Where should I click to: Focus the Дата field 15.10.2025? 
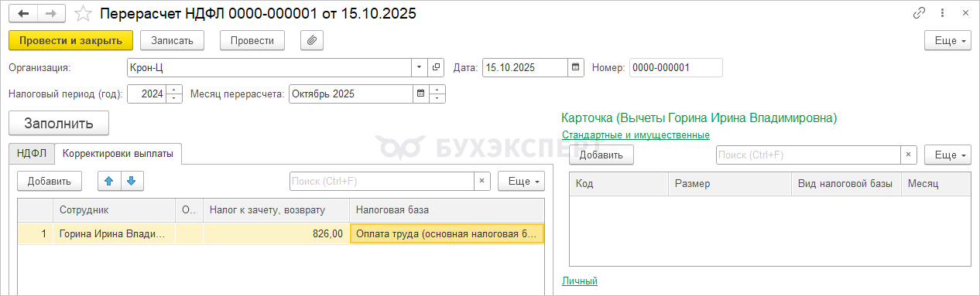(x=525, y=68)
